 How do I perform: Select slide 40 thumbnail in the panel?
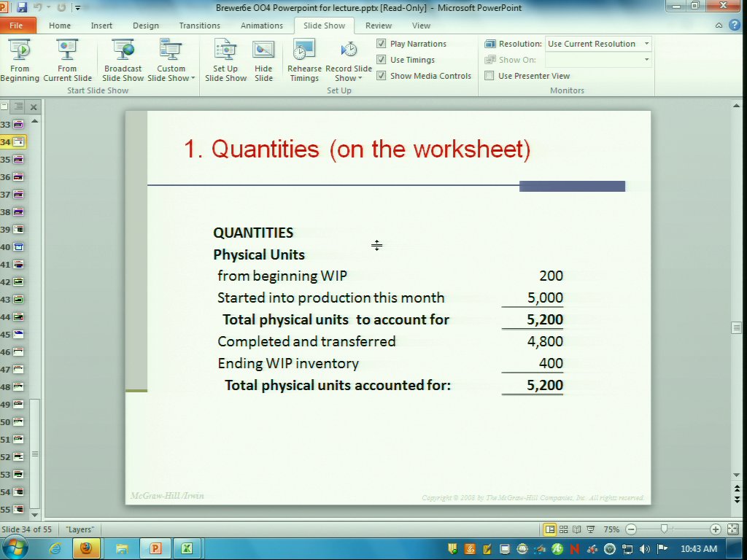point(18,247)
